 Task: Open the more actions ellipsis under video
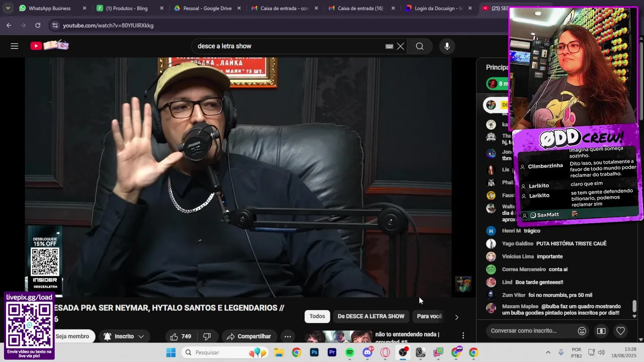point(287,336)
